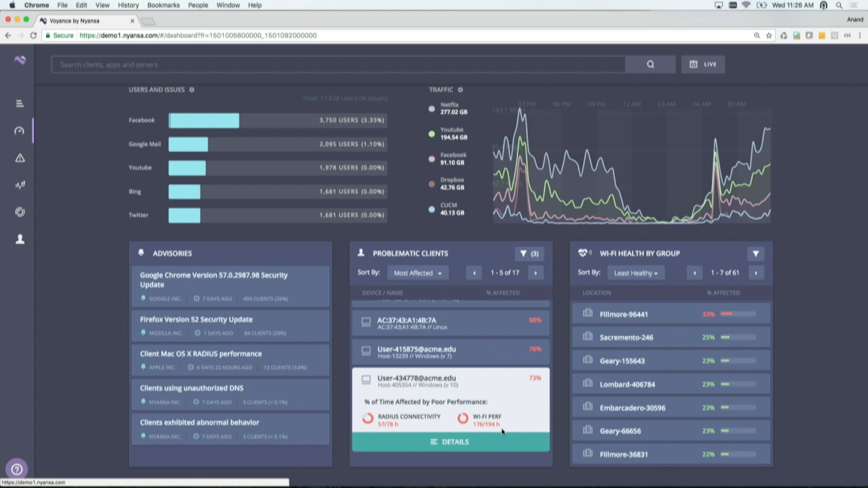The image size is (868, 488).
Task: Toggle the CUCM series legend dot
Action: pos(431,209)
